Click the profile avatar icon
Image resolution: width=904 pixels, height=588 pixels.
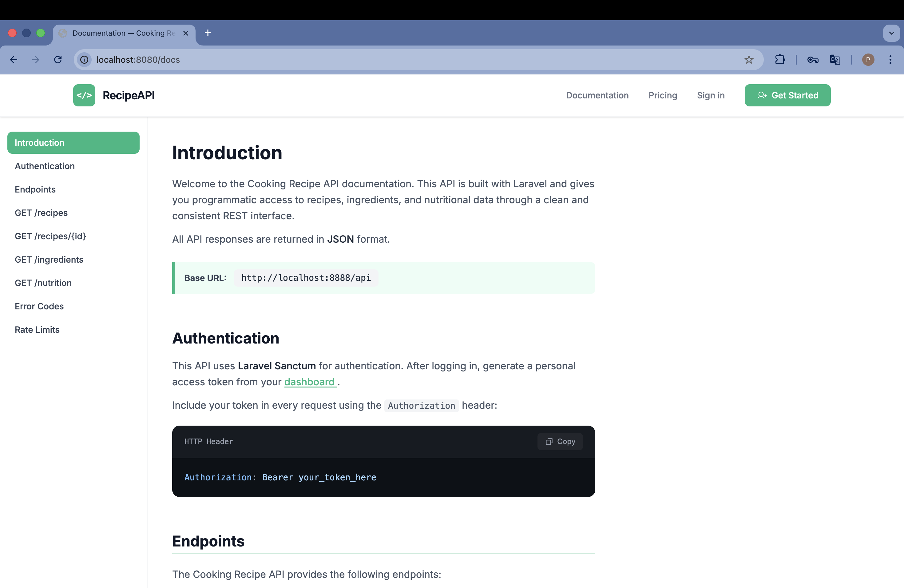(x=868, y=60)
